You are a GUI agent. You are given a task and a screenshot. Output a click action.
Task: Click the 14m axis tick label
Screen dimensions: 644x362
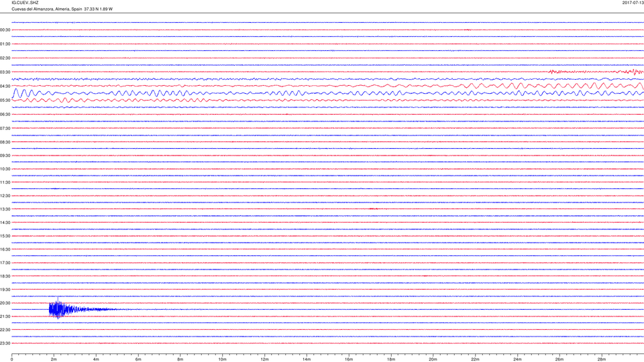(307, 359)
